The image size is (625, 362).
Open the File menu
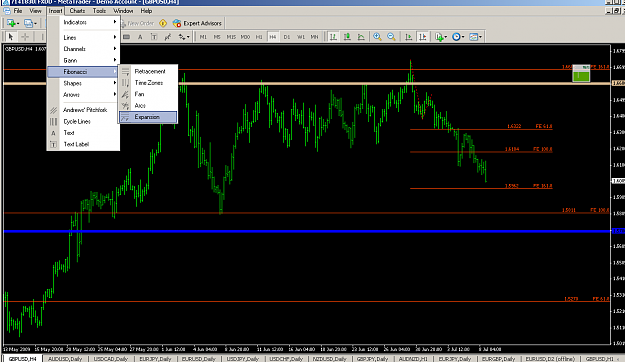click(18, 11)
